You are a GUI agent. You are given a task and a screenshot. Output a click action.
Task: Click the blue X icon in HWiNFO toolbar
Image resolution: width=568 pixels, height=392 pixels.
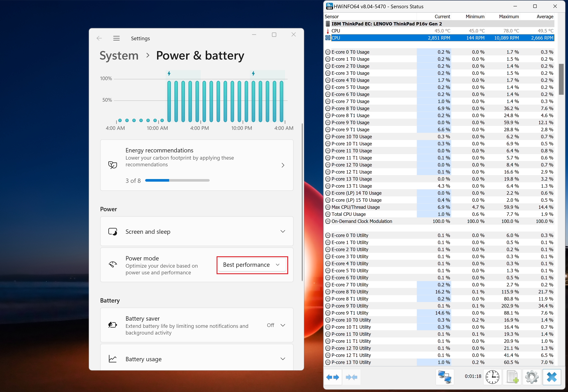551,377
